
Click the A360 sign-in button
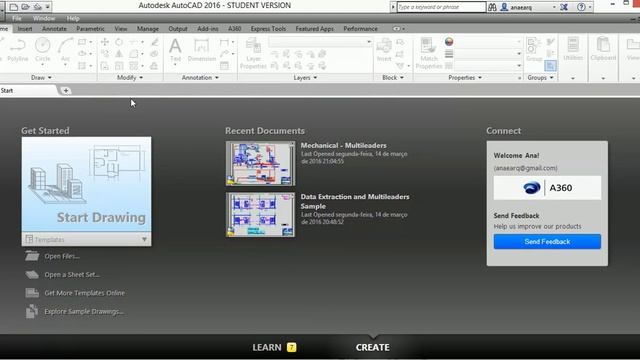pos(547,188)
